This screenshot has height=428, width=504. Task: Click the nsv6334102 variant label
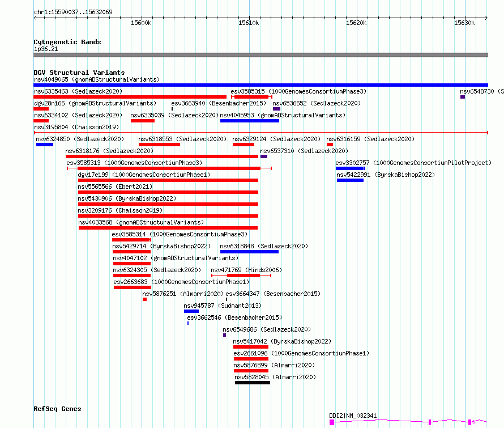pos(78,115)
